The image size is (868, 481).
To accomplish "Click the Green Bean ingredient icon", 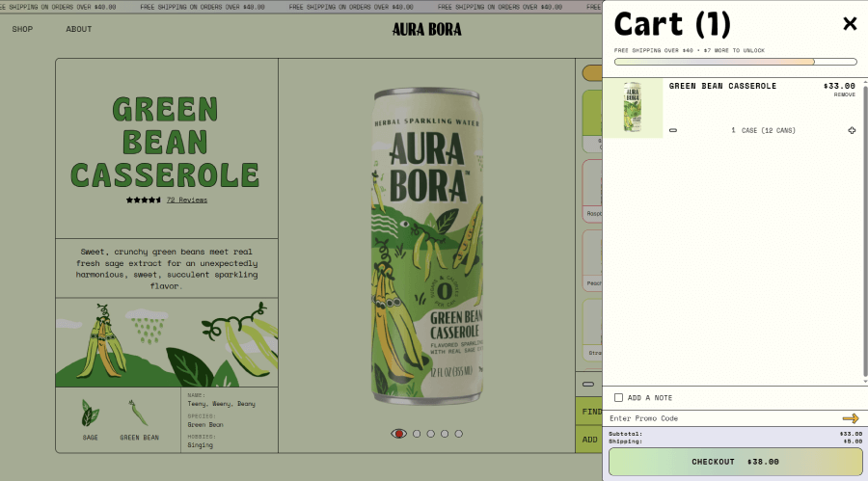I will [138, 413].
